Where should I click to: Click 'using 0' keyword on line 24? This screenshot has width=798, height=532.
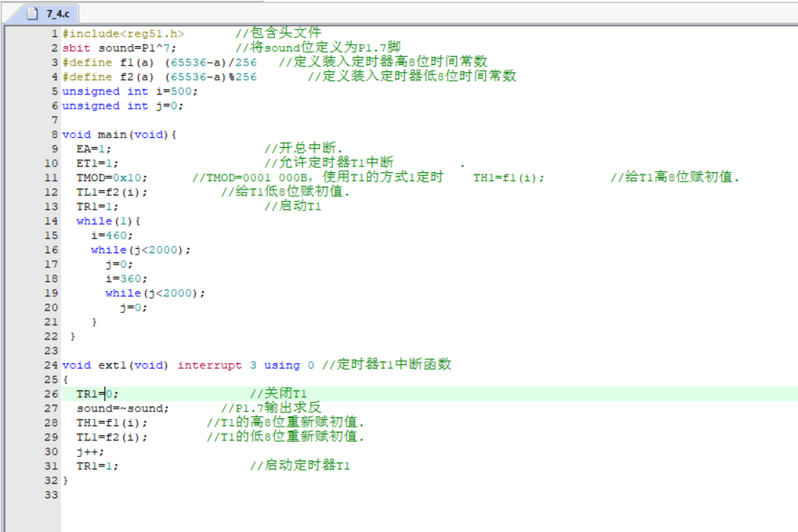[x=289, y=365]
